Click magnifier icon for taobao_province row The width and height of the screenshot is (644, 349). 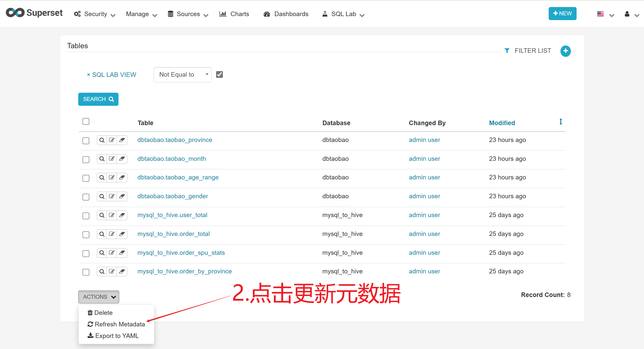[x=102, y=140]
